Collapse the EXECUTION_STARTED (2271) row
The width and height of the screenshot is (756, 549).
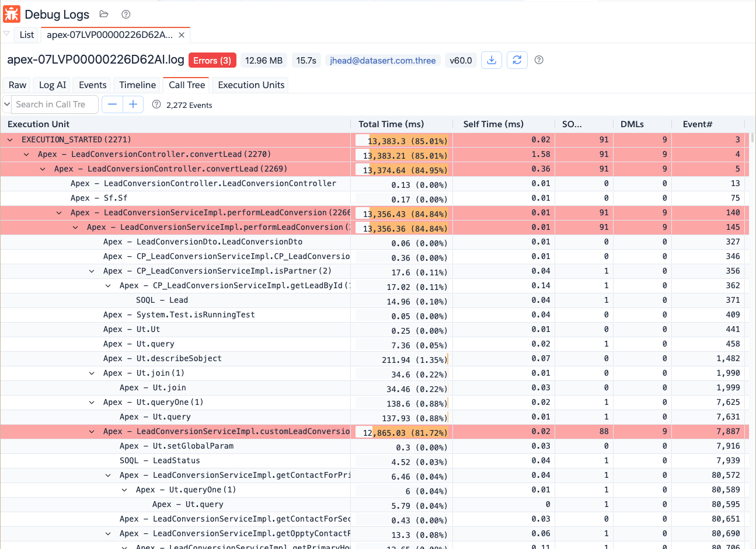click(10, 140)
